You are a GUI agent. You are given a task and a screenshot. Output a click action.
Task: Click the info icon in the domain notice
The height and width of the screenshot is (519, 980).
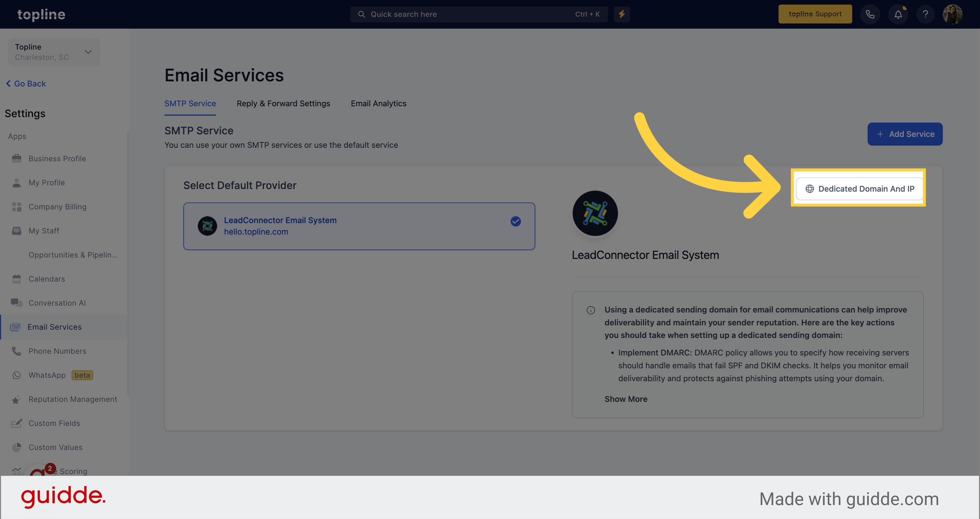pyautogui.click(x=590, y=310)
